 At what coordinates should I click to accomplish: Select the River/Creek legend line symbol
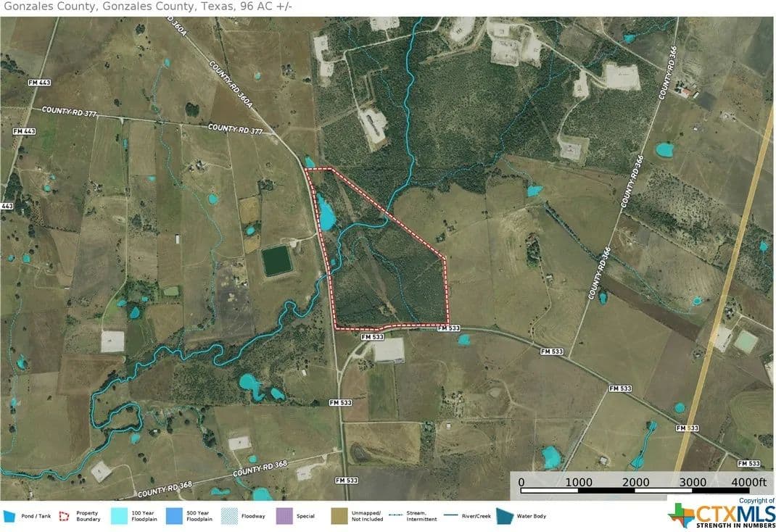tap(451, 516)
